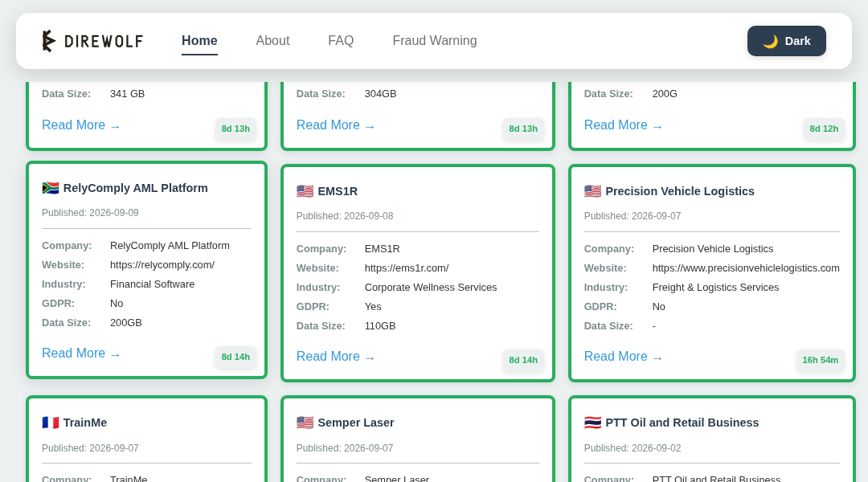Open Read More on RelyComply AML Platform card
The width and height of the screenshot is (868, 482).
click(x=81, y=353)
